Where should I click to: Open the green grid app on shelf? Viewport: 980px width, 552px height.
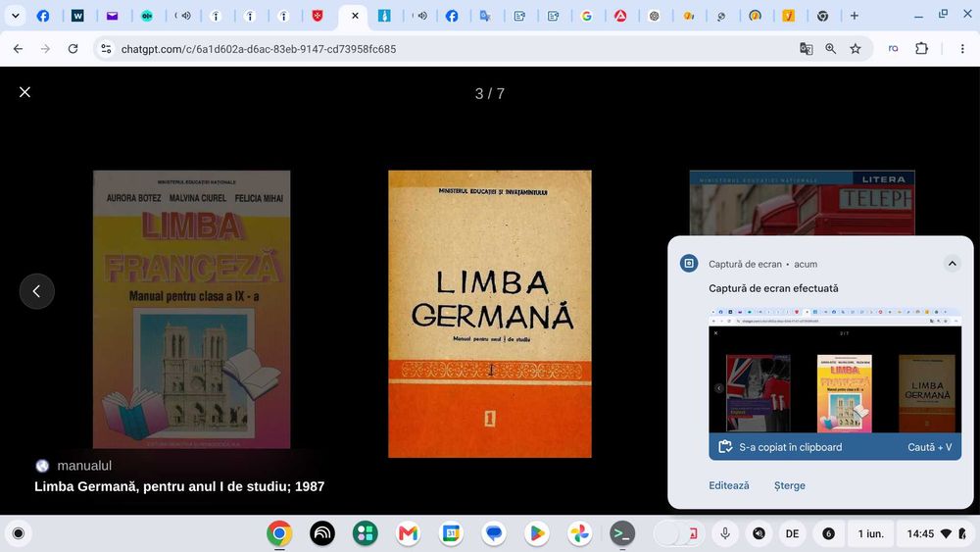coord(365,533)
